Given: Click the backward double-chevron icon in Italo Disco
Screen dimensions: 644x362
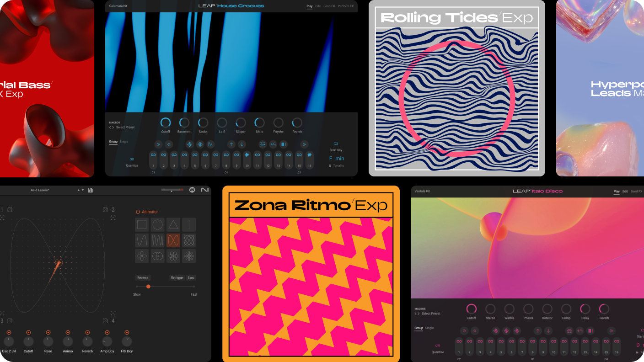Looking at the screenshot, I should (x=475, y=331).
